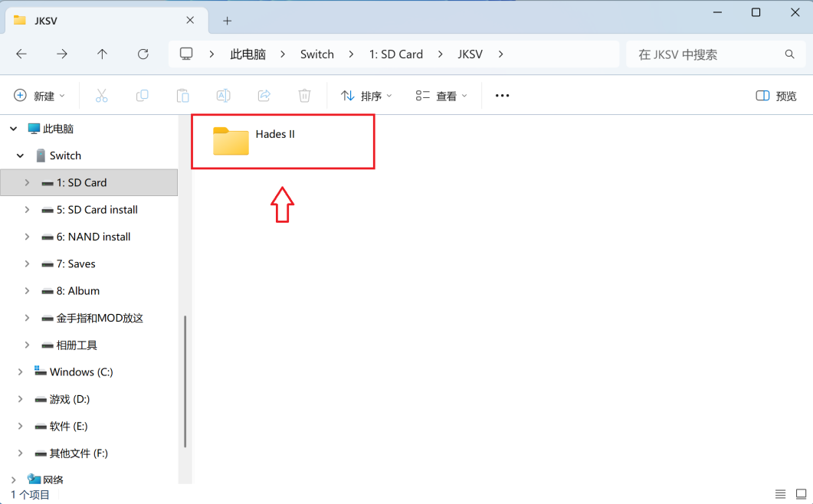Toggle the Preview pane button

[x=776, y=96]
